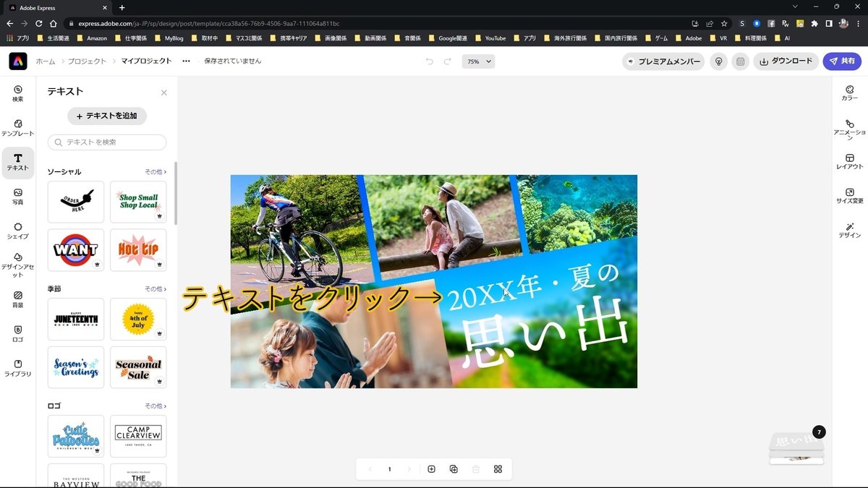Open the Amazon bookmark folder
Viewport: 868px width, 488px height.
coord(92,38)
